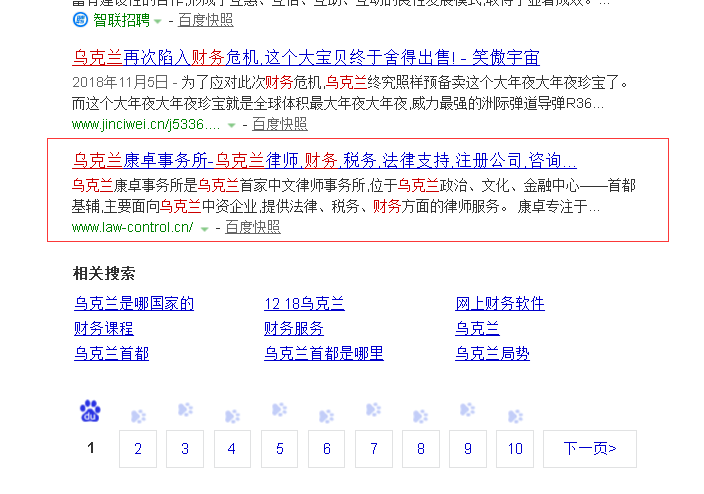Click the paw icon above page 2
Viewport: 704px width, 494px height.
pyautogui.click(x=138, y=416)
